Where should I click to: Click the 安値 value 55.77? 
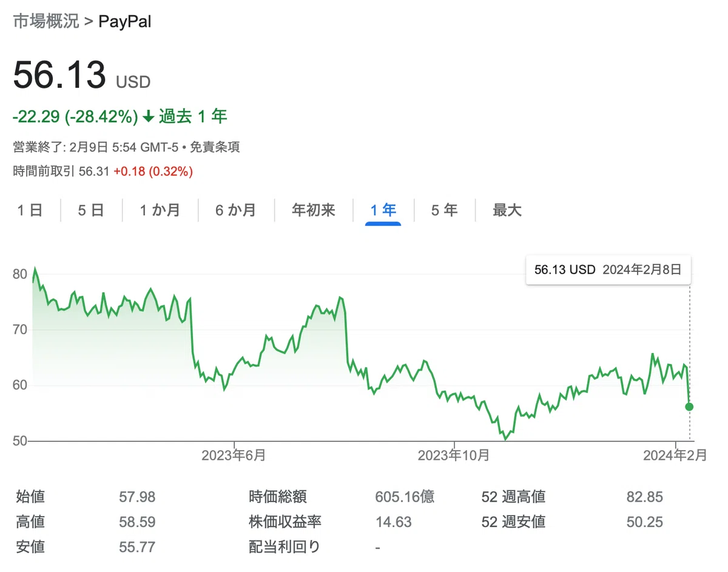[x=137, y=547]
